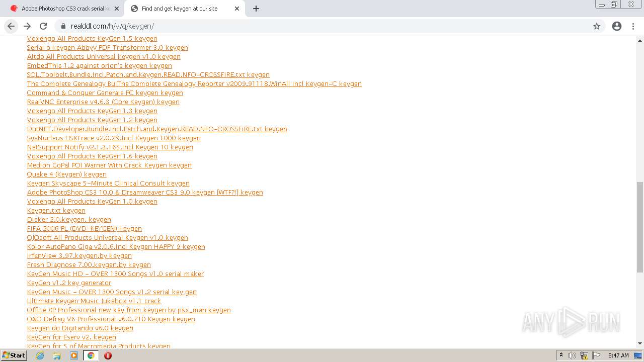644x362 pixels.
Task: Close the Adobe Photoshop CS3 crack tab
Action: (x=117, y=9)
